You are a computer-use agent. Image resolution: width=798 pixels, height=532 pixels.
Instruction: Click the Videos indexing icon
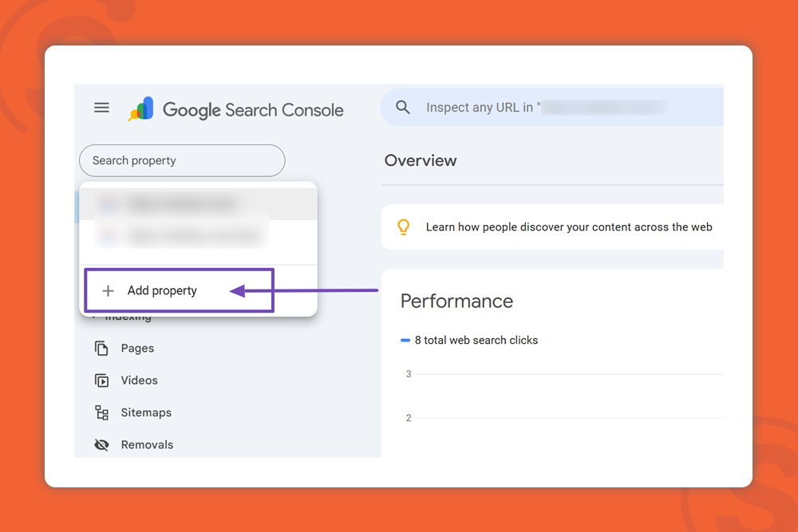click(x=101, y=380)
